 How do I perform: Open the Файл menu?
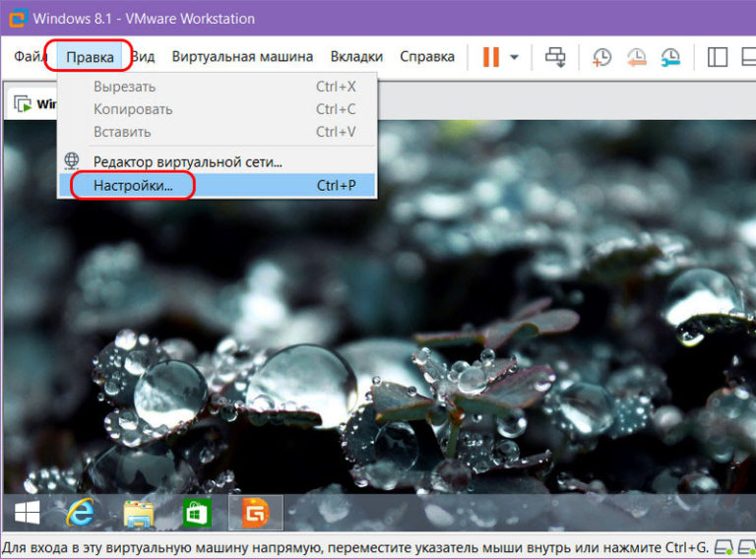pyautogui.click(x=31, y=57)
